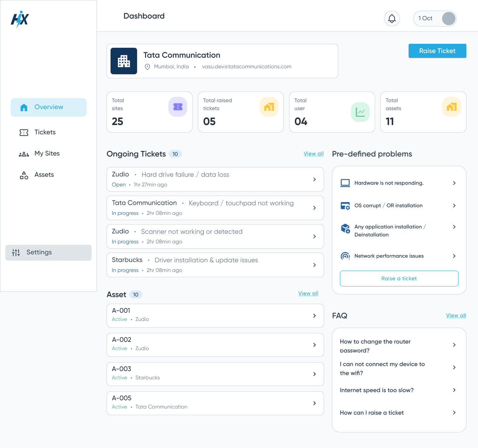Screen dimensions: 478x448
Task: View all assets link
Action: click(x=308, y=293)
